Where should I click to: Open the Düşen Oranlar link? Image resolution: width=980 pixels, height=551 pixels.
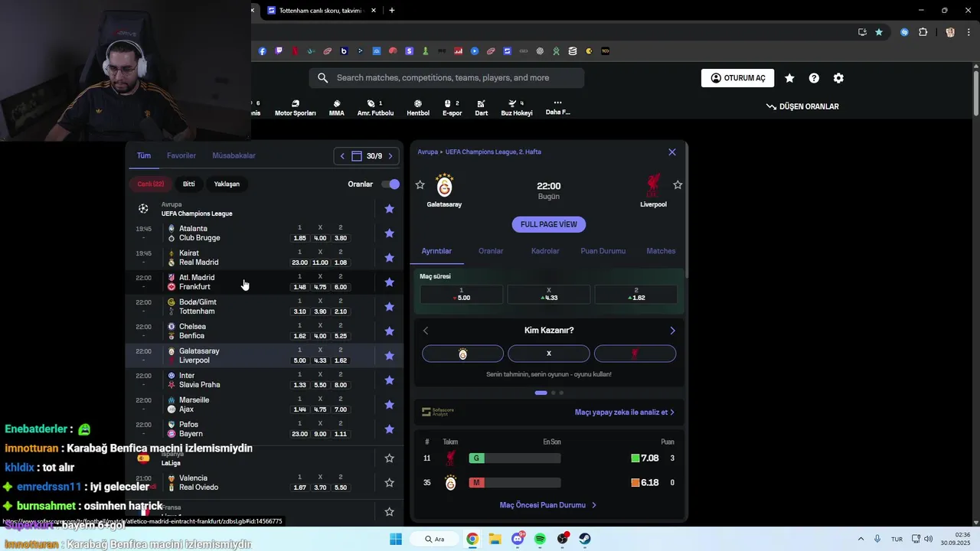click(802, 106)
